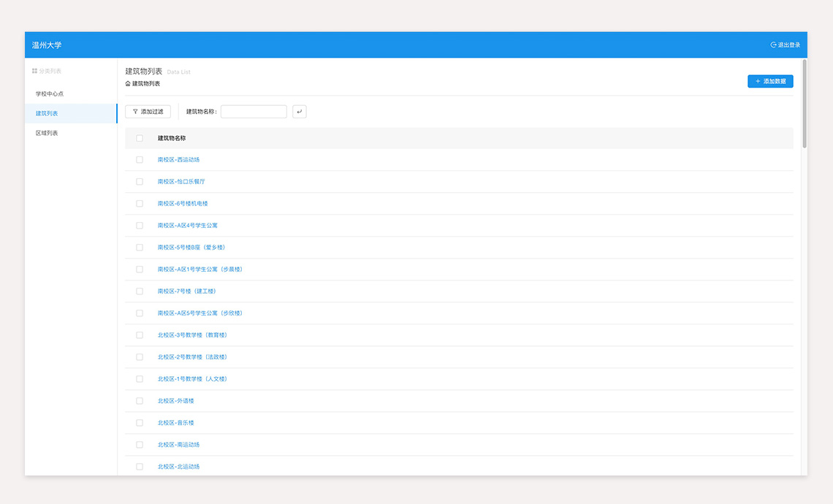Tick the checkbox for 南校区-怡口乐餐厅
833x504 pixels.
(140, 182)
